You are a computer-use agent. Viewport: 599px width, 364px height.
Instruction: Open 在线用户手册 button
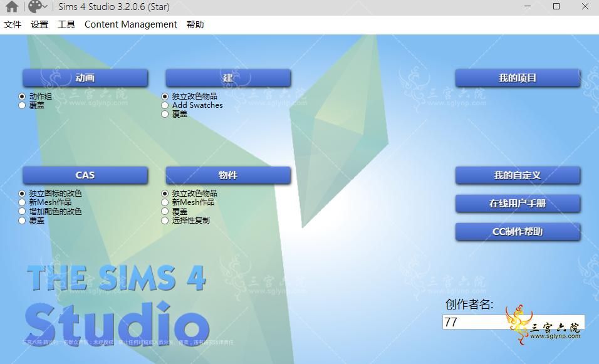[x=518, y=204]
